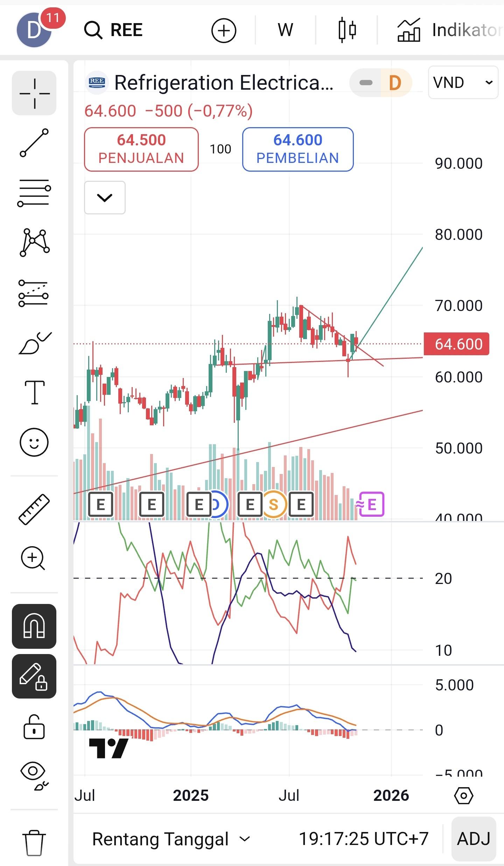504x866 pixels.
Task: Toggle lock all drawings
Action: [34, 727]
